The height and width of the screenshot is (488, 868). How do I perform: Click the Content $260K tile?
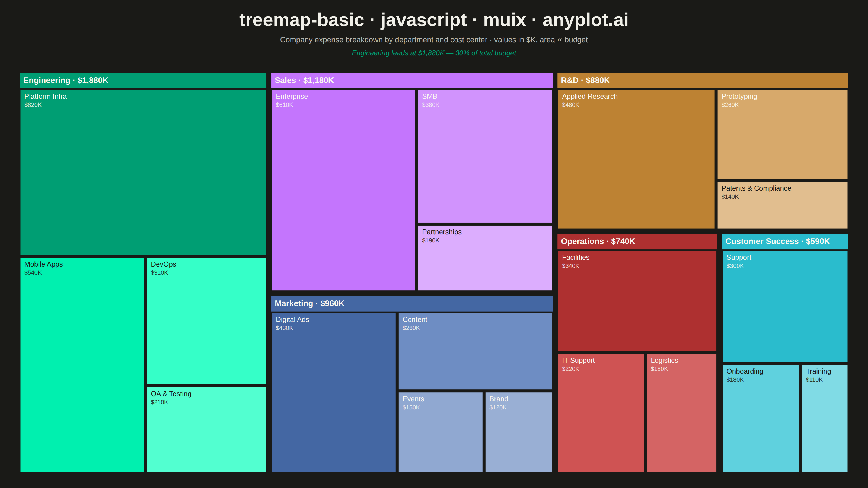[475, 351]
